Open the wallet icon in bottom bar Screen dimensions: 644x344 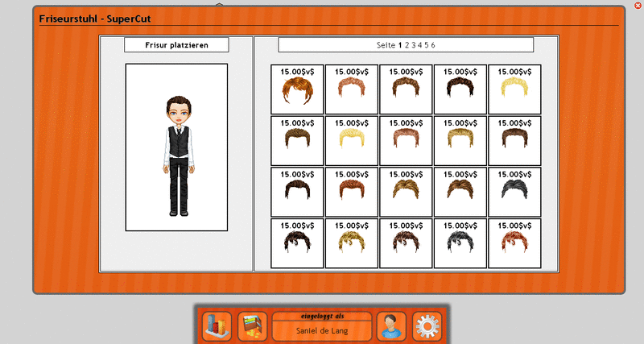pos(254,325)
